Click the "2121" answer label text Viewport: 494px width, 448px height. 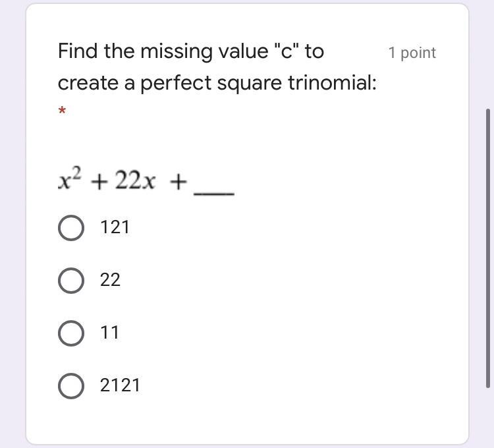tap(120, 385)
